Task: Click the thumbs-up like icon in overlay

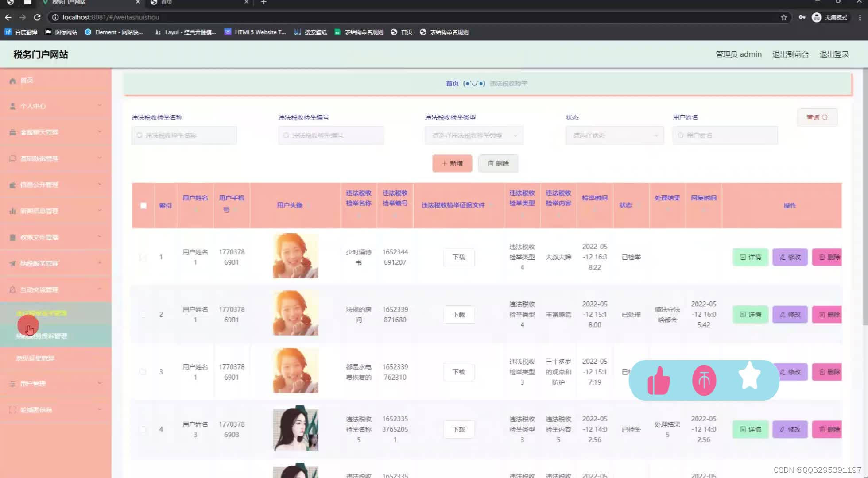Action: pyautogui.click(x=659, y=381)
